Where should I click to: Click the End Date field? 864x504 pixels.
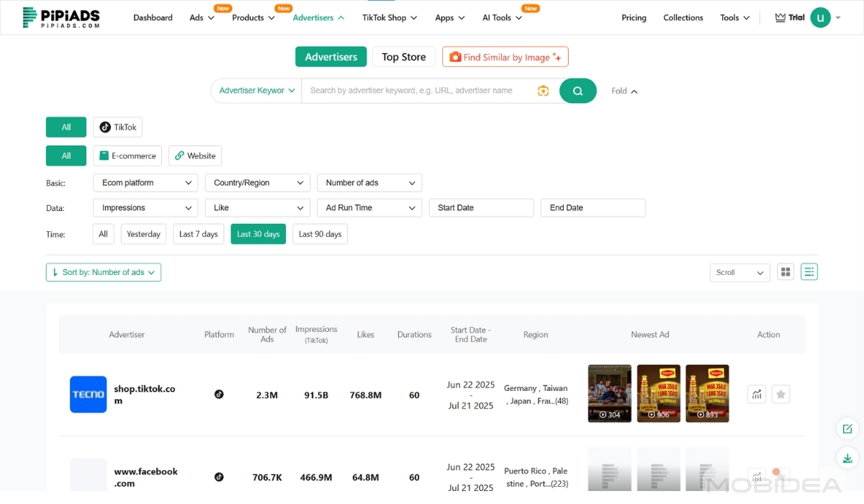[593, 208]
